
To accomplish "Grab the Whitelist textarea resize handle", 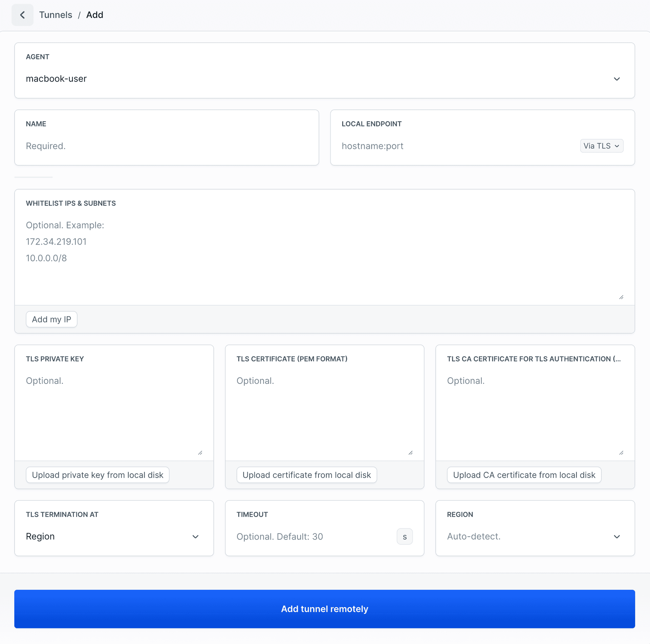I will tap(621, 297).
